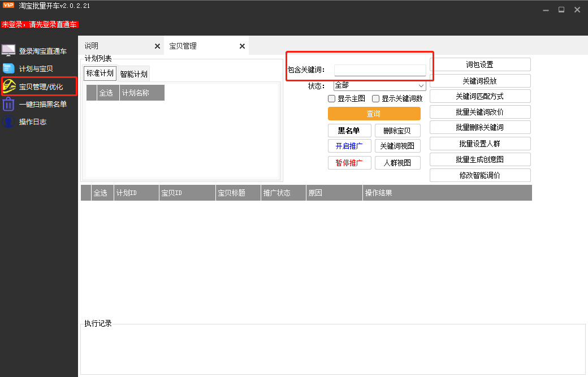
Task: Focus the 包含关键词 input field
Action: pyautogui.click(x=380, y=70)
